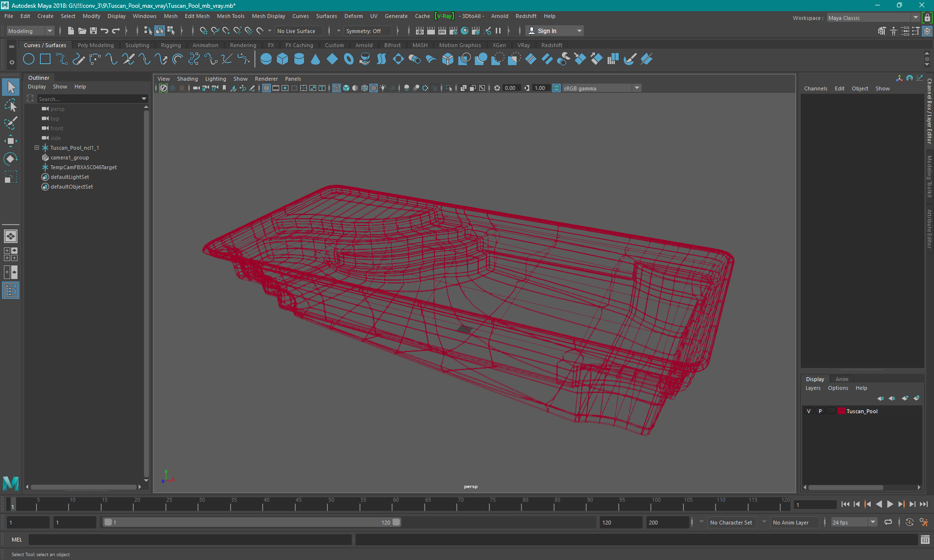Create a NURBS cube from shelf

[x=283, y=59]
